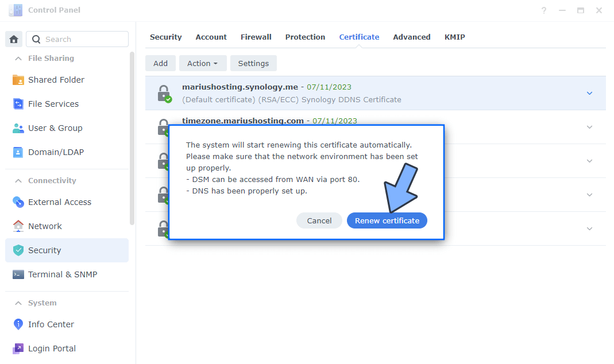Click the sidebar vertical scrollbar

[x=132, y=138]
